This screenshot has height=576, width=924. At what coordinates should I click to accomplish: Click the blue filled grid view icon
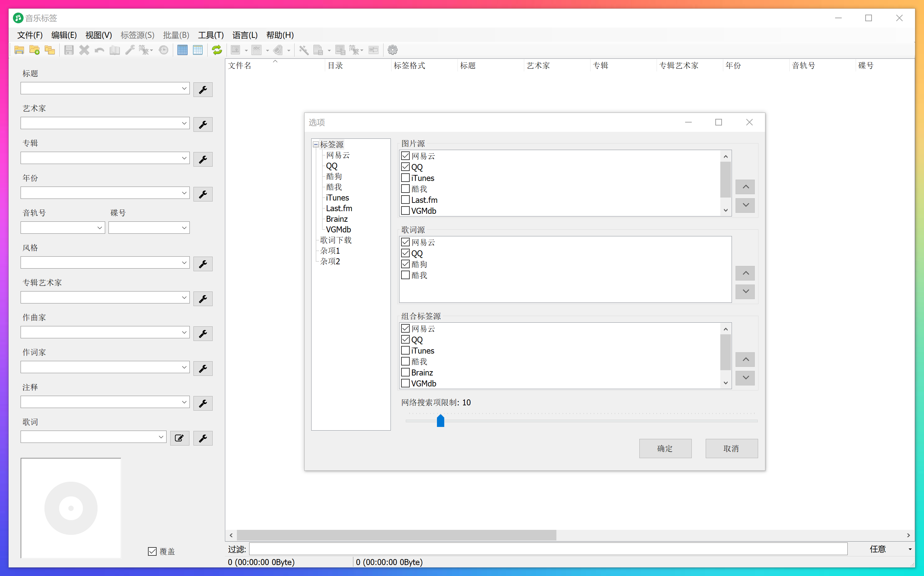pyautogui.click(x=182, y=50)
